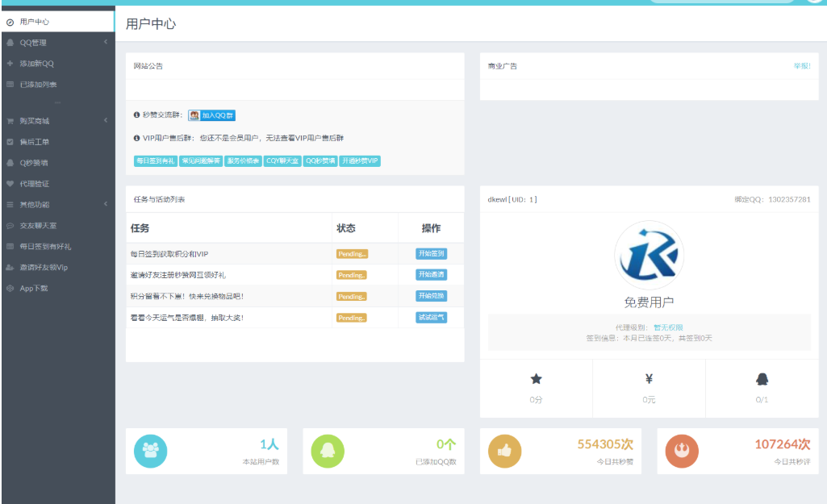Click the yen balance icon
The height and width of the screenshot is (504, 827).
[649, 379]
